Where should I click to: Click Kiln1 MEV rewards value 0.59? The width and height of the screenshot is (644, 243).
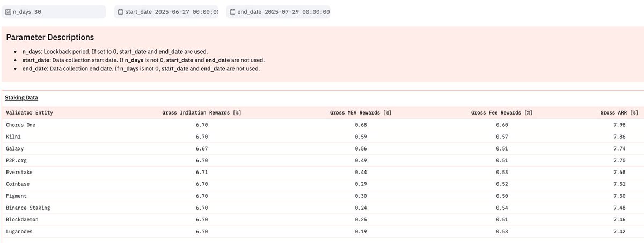[x=361, y=137]
